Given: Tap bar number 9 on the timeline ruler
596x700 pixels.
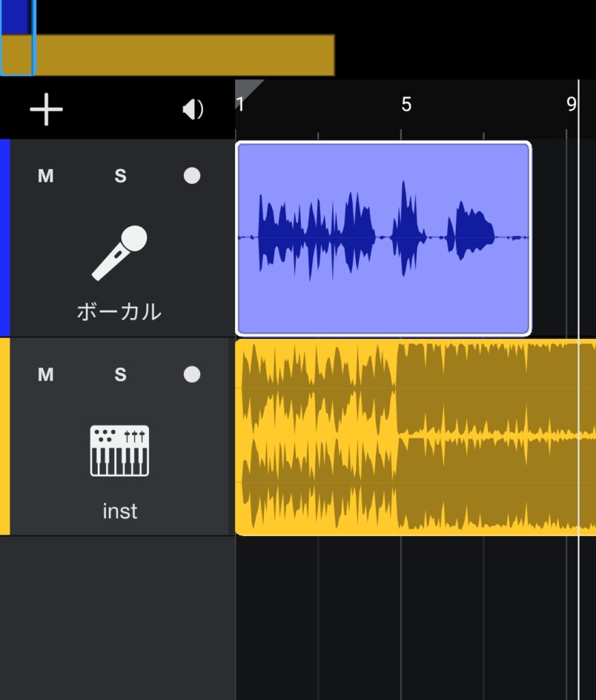Looking at the screenshot, I should point(573,103).
